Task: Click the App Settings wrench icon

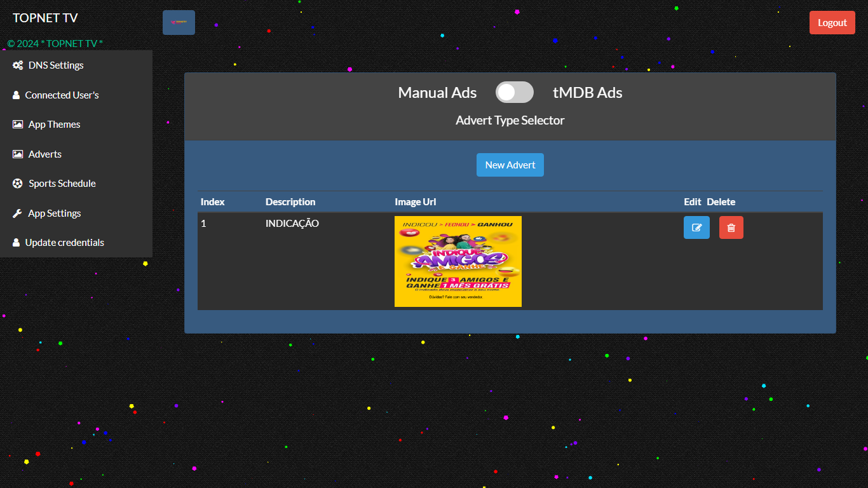Action: [x=17, y=213]
